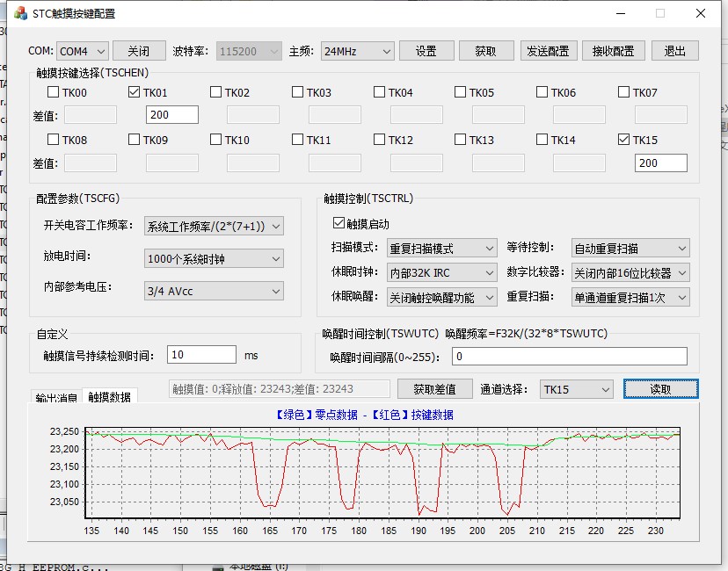This screenshot has width=728, height=571.
Task: Click the 读取 button
Action: click(x=660, y=389)
